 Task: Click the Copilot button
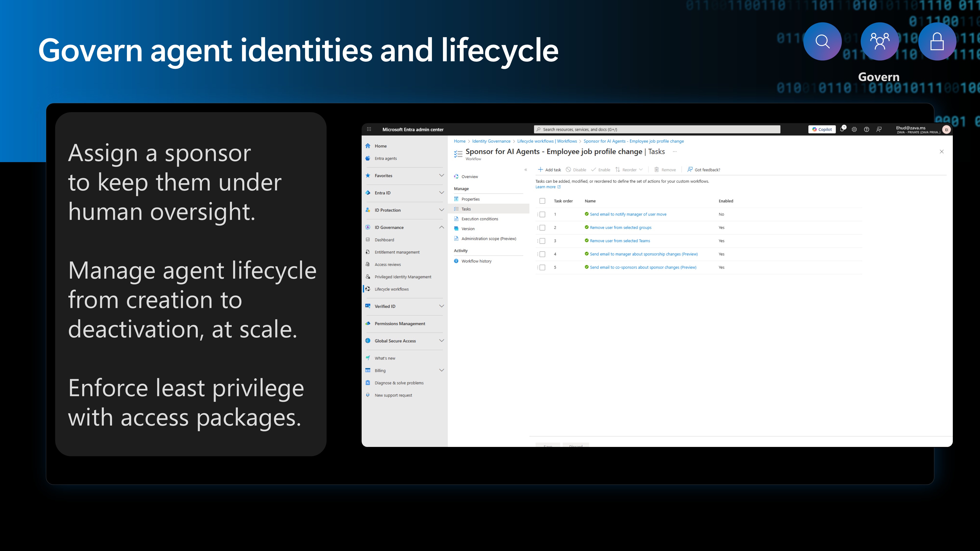tap(822, 129)
